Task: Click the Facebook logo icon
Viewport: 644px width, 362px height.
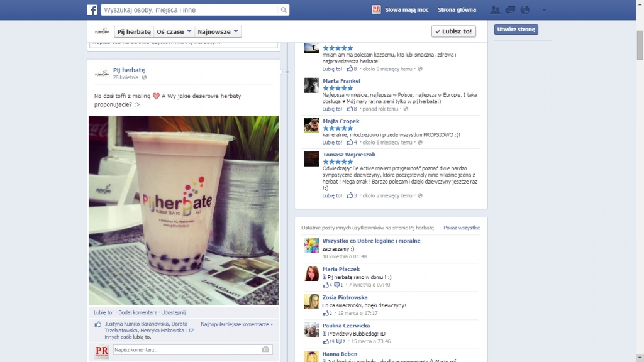Action: [x=92, y=10]
